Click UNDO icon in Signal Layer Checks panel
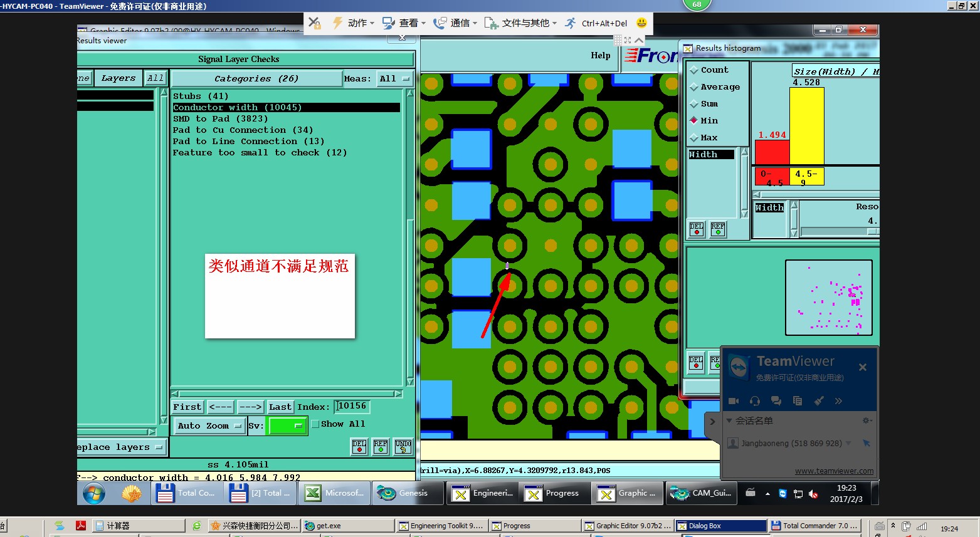 coord(403,446)
